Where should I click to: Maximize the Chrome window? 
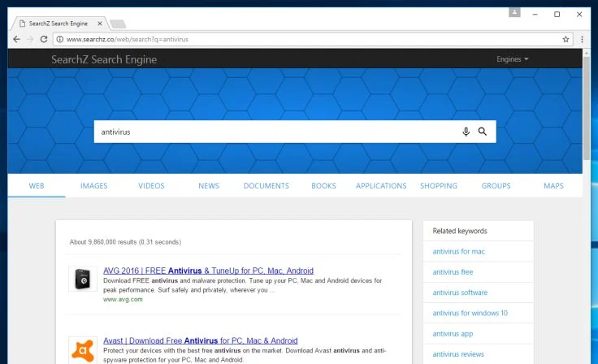557,14
